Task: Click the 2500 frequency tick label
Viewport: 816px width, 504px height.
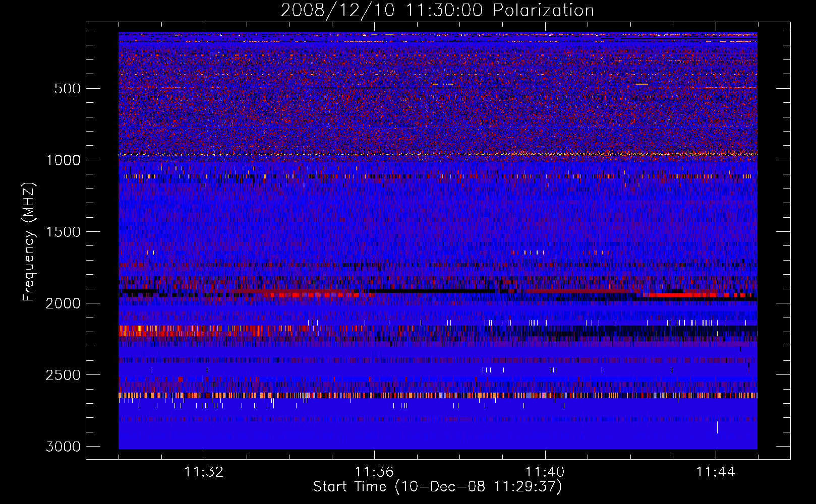Action: 63,375
